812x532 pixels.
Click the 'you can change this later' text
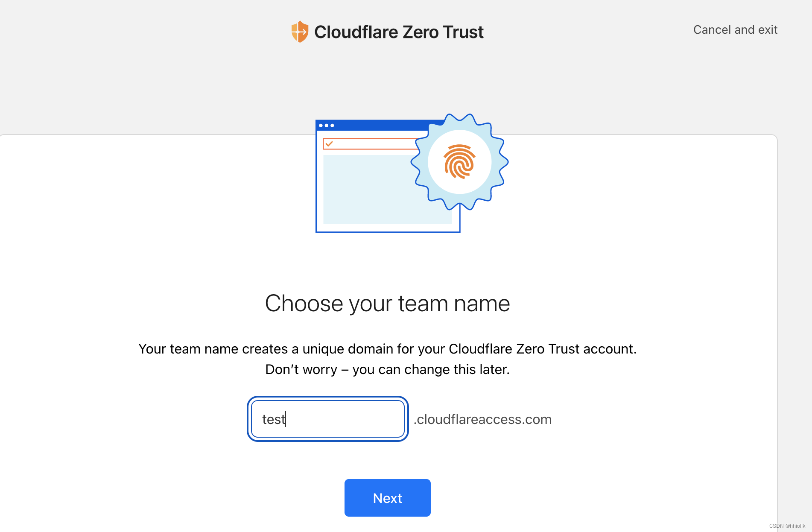(431, 369)
